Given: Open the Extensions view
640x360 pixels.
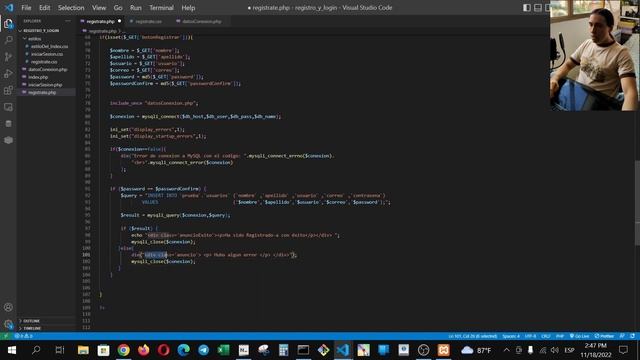Looking at the screenshot, I should [8, 90].
